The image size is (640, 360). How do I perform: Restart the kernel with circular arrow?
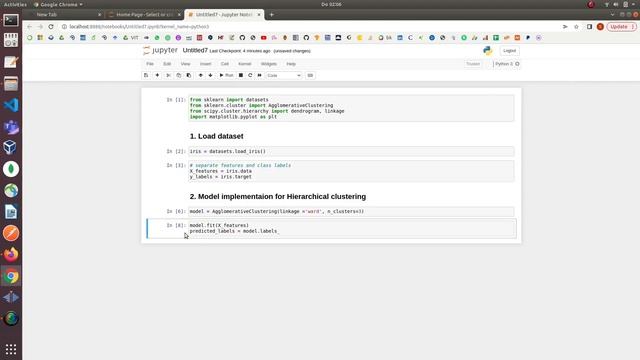pos(250,76)
